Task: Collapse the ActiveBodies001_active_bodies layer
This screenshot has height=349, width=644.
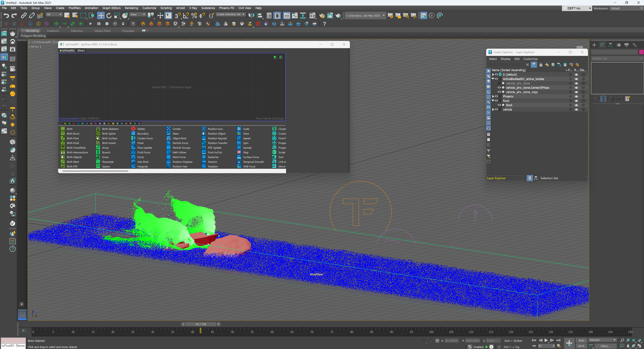Action: point(493,79)
